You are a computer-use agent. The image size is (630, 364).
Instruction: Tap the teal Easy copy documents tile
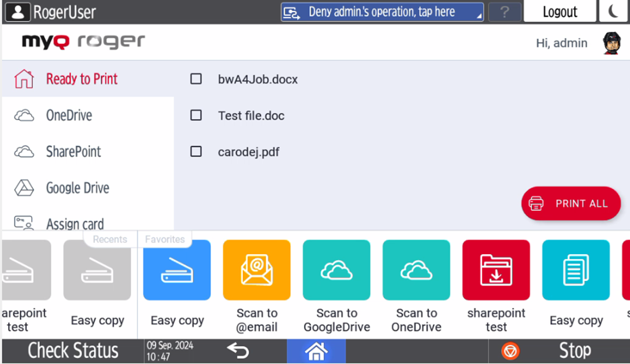click(x=576, y=270)
